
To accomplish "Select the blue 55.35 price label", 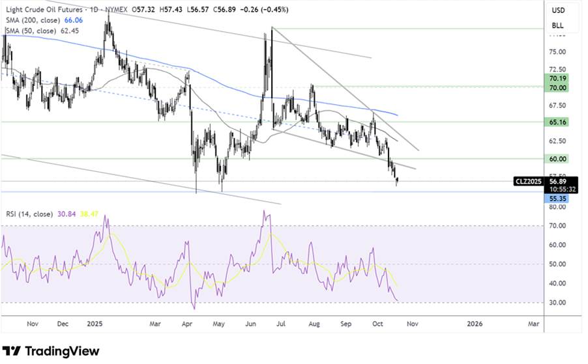I will 557,199.
